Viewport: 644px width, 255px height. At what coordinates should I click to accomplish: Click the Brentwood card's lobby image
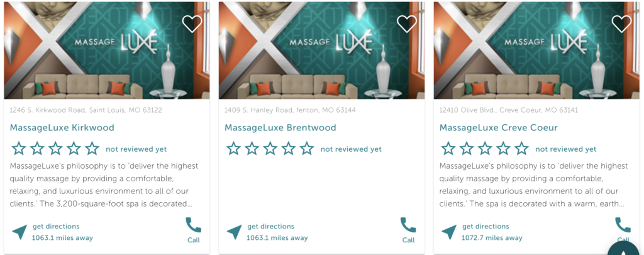click(x=321, y=50)
